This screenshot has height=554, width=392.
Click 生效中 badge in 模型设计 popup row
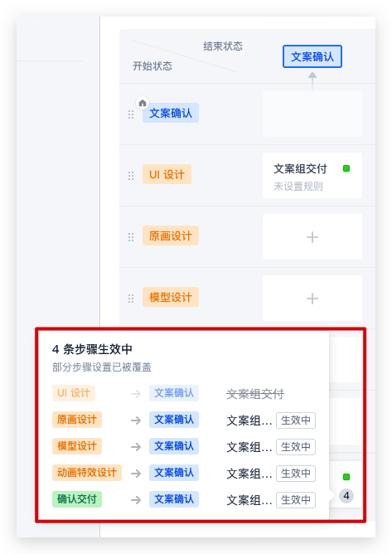coord(296,447)
